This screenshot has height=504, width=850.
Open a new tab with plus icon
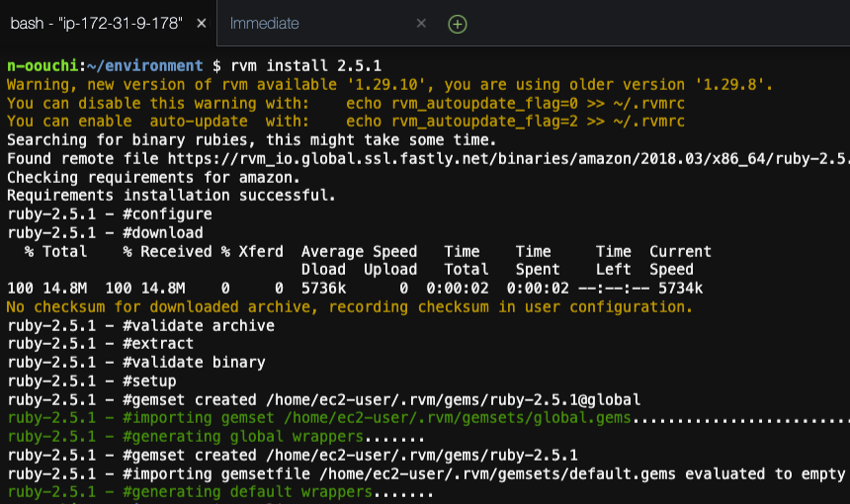point(458,24)
